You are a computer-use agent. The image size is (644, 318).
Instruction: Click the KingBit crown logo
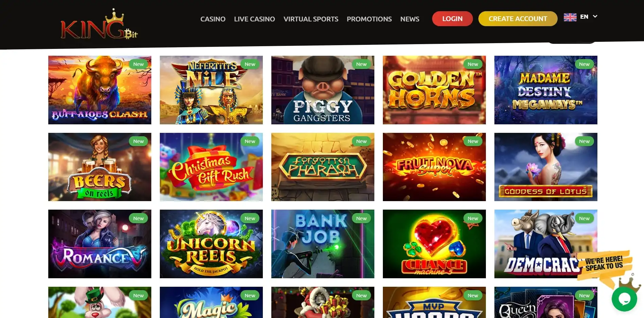[99, 24]
